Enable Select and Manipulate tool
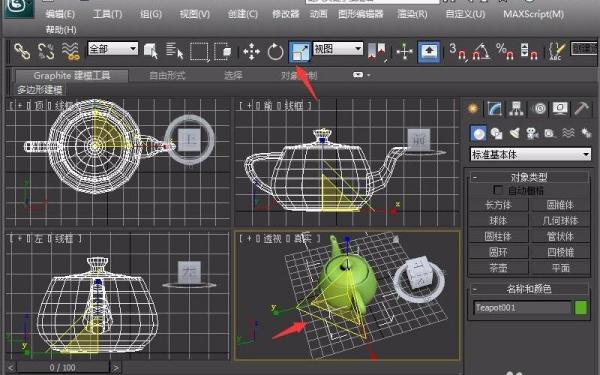 (x=404, y=51)
